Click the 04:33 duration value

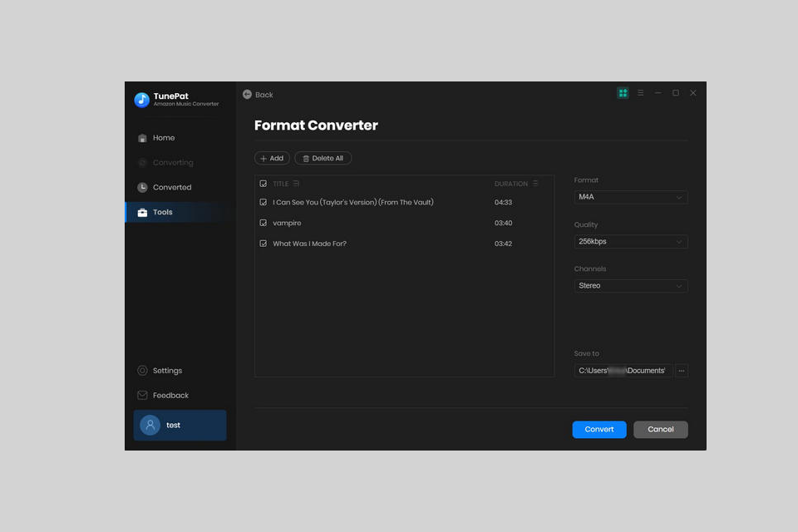point(504,202)
